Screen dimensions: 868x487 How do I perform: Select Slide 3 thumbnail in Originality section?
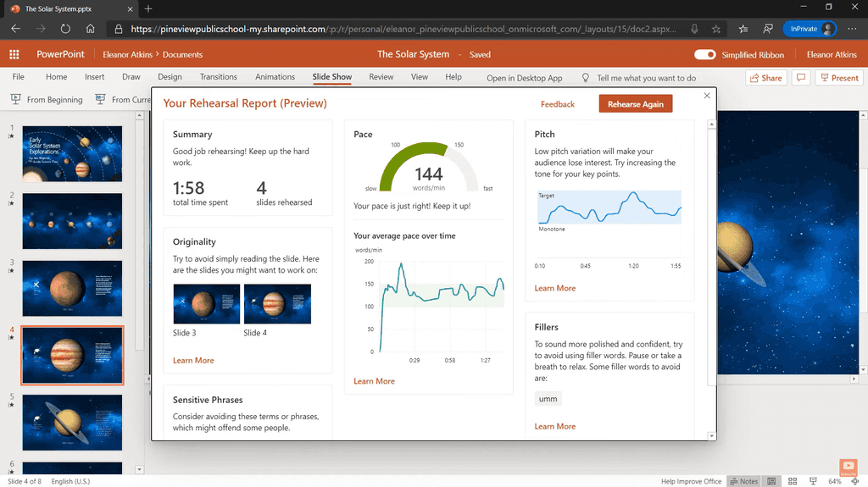pos(206,304)
